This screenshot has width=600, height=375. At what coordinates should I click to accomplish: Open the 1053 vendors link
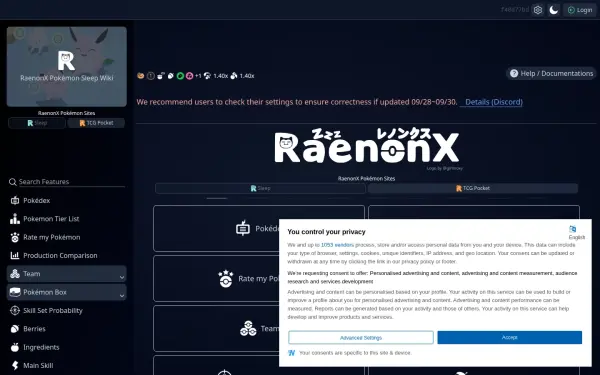coord(337,245)
